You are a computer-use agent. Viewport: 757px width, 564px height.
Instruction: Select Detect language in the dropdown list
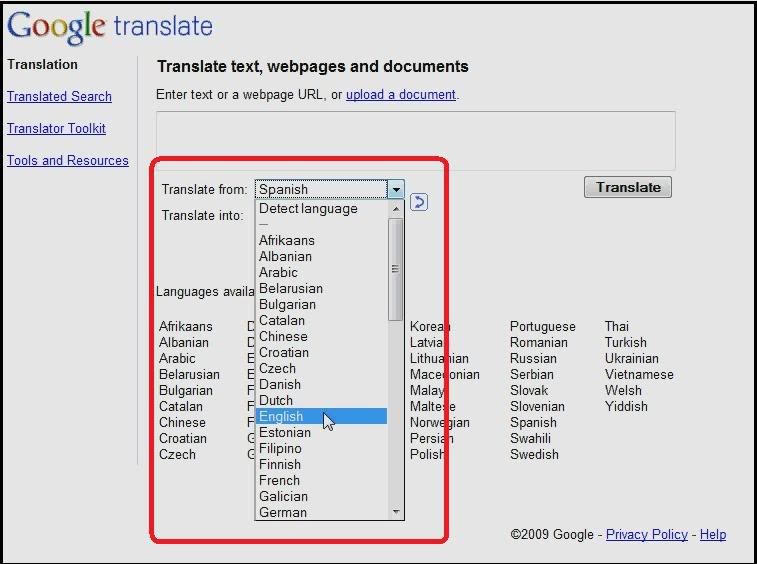point(322,209)
